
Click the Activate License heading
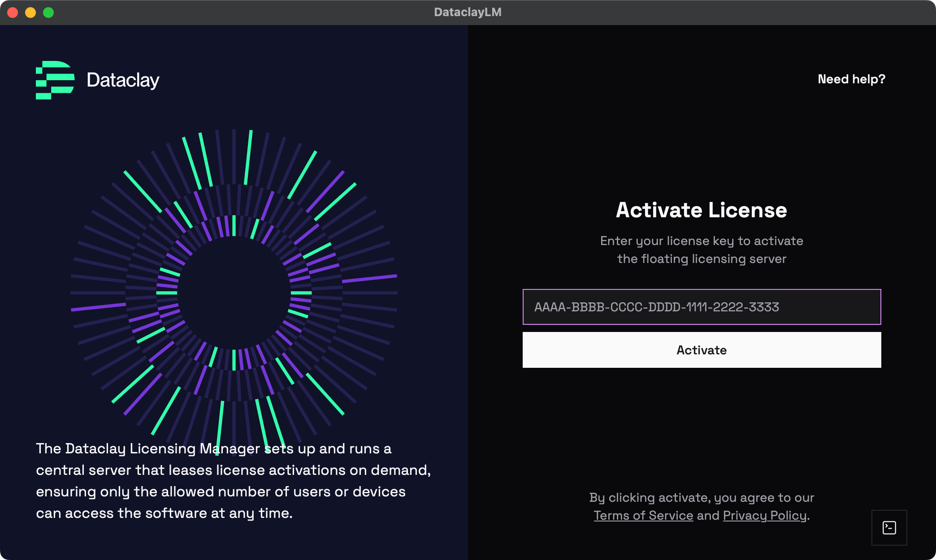pos(702,210)
